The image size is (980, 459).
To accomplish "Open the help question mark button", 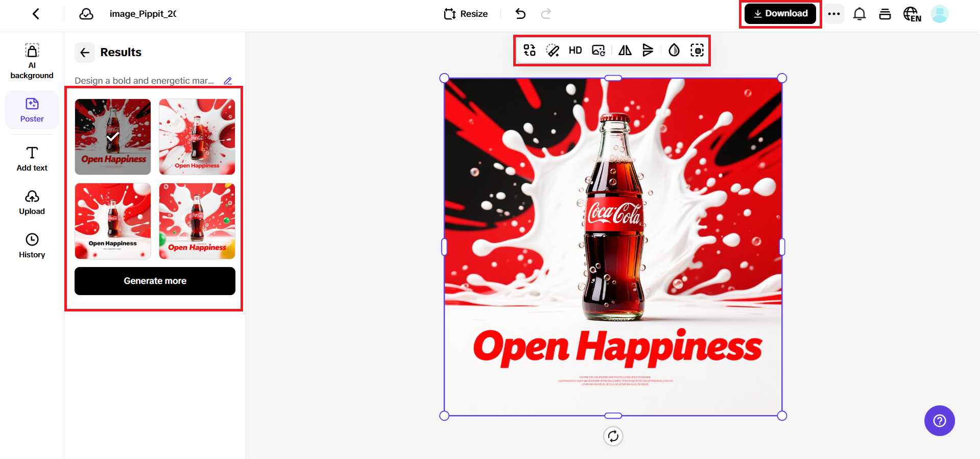I will click(x=940, y=421).
